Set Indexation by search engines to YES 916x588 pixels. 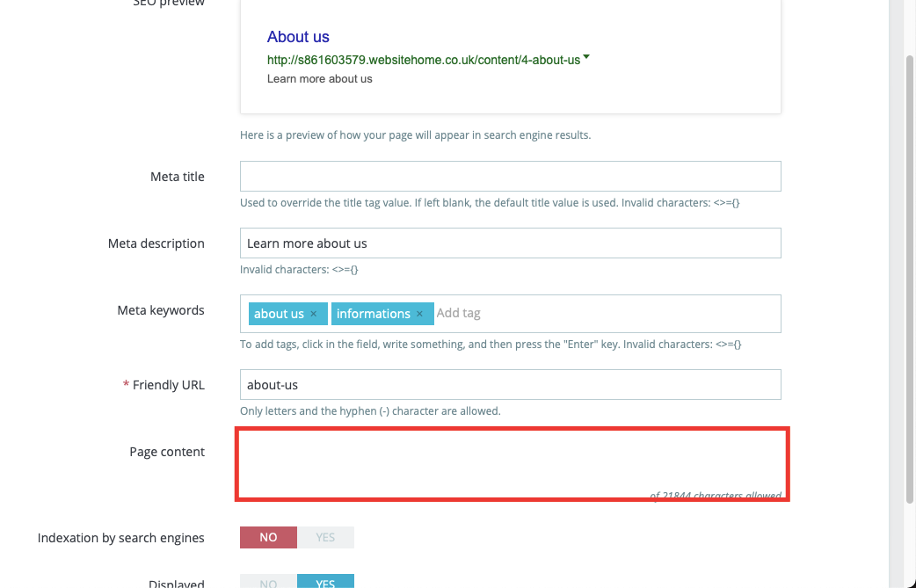click(x=325, y=537)
